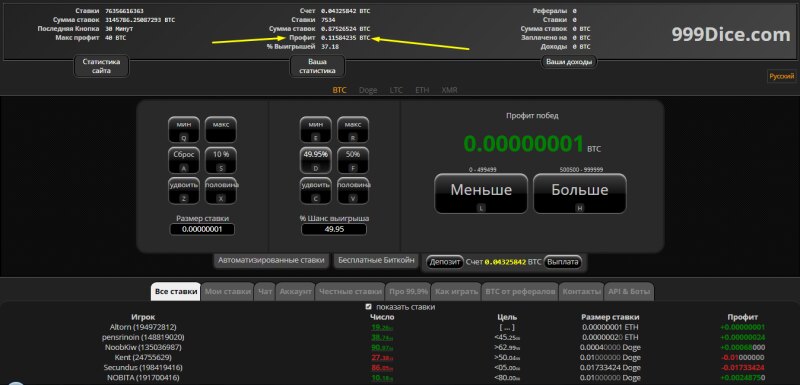Click player NoobKiw (135036987)

143,347
